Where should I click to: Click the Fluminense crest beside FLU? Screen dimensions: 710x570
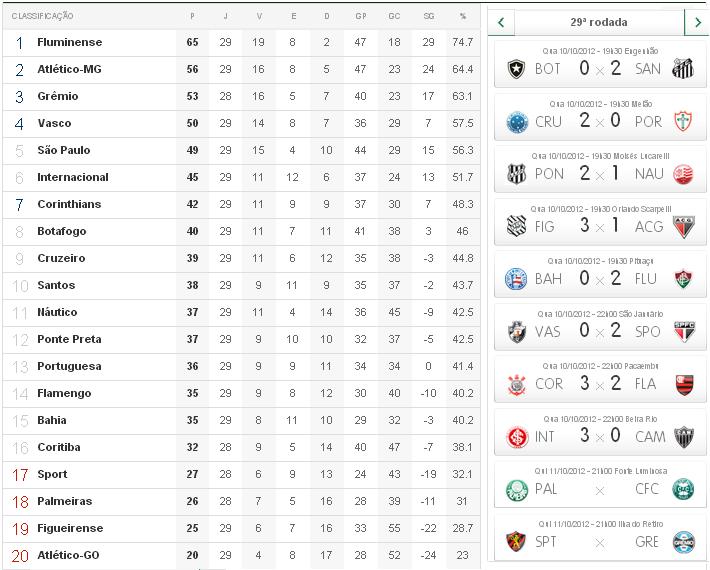point(684,278)
